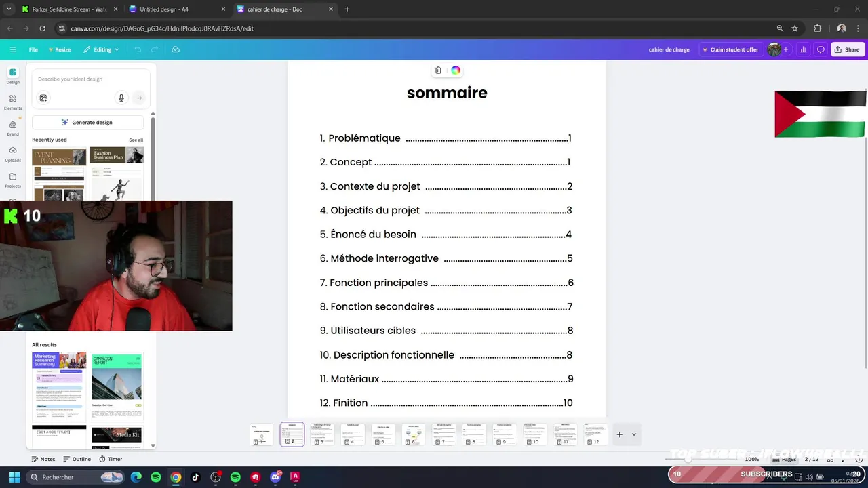
Task: Select the Media Kit template thumbnail
Action: (x=117, y=436)
